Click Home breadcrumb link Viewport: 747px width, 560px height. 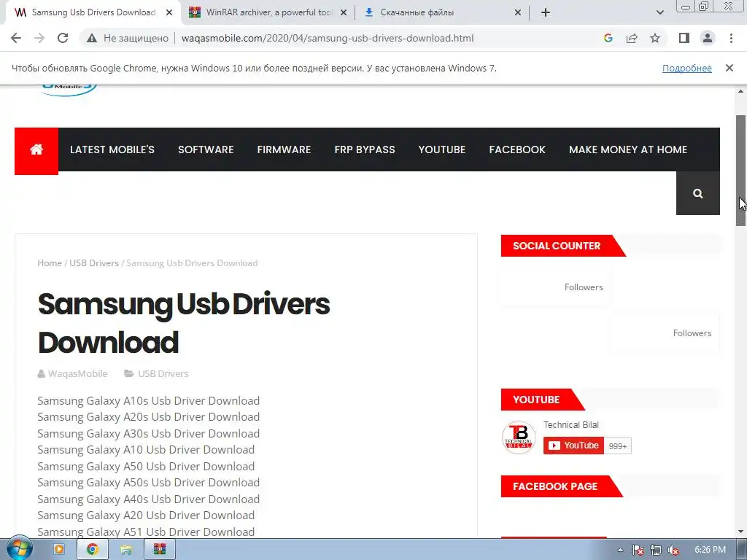(x=50, y=262)
